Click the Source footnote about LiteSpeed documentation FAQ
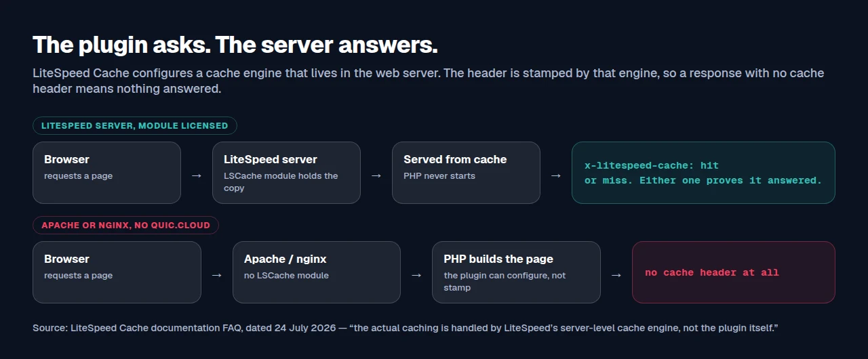868x359 pixels. (405, 328)
